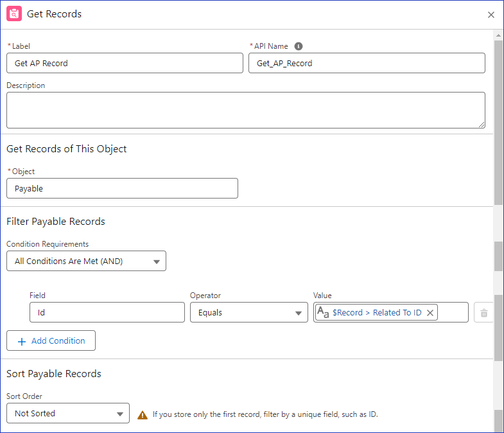Click the Field input containing Id

pyautogui.click(x=107, y=312)
